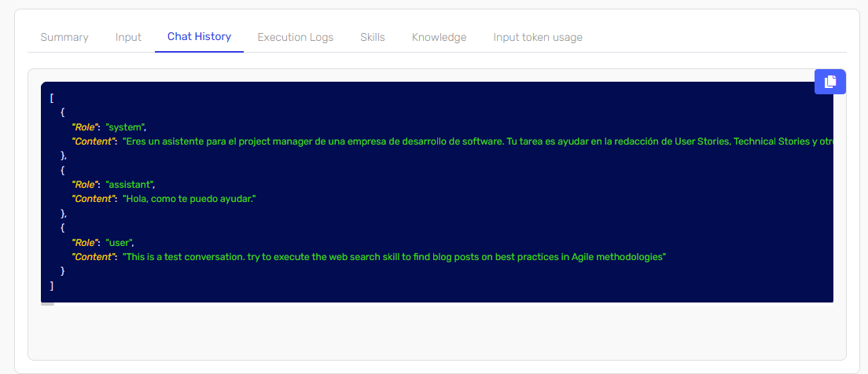Click the "user" role value
This screenshot has height=374, width=868.
pos(120,242)
